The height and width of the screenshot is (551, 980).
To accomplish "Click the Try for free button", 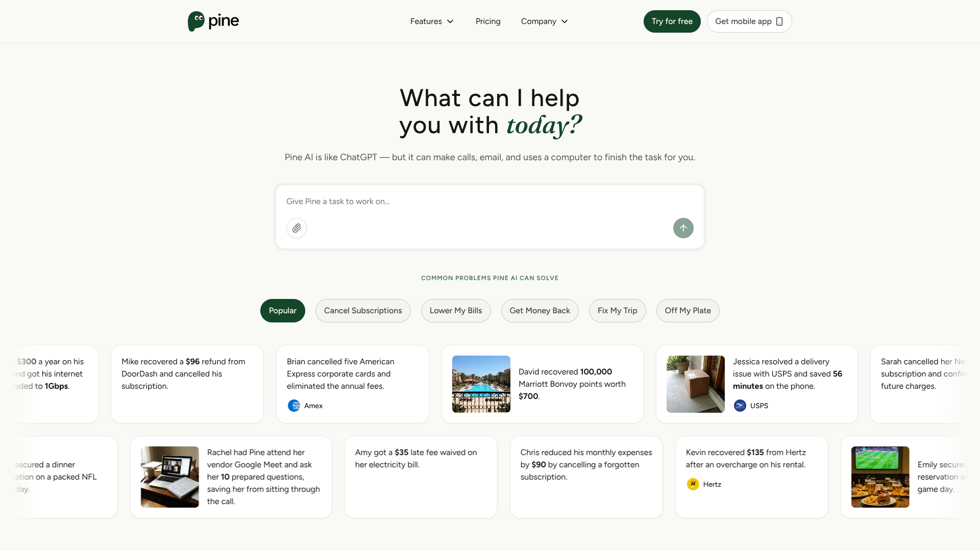I will click(x=672, y=21).
